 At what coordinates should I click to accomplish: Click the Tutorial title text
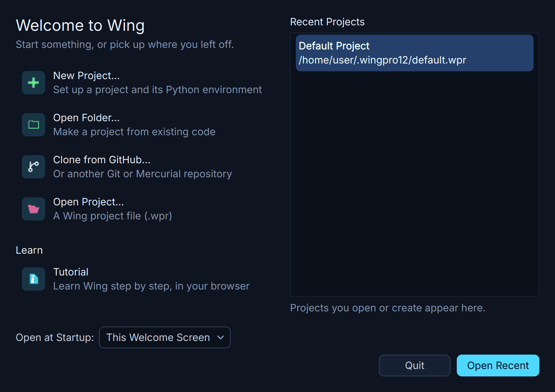tap(71, 272)
